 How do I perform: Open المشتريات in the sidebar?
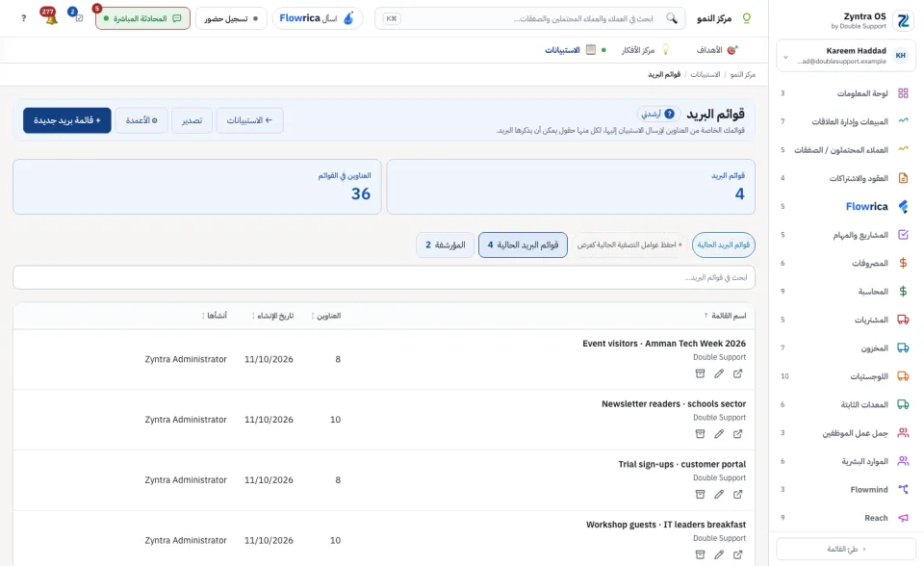coord(846,320)
